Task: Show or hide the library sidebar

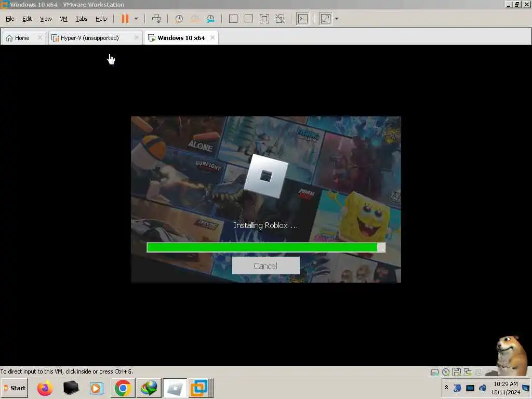Action: point(233,19)
